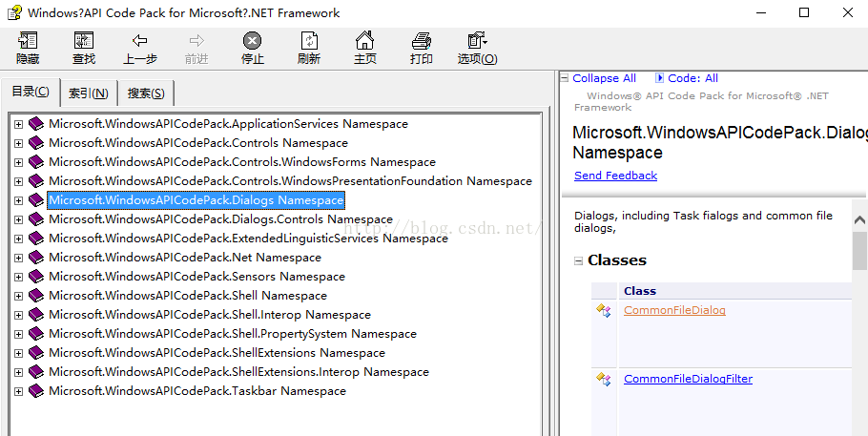
Task: Expand the ApplicationServices Namespace node
Action: (18, 124)
